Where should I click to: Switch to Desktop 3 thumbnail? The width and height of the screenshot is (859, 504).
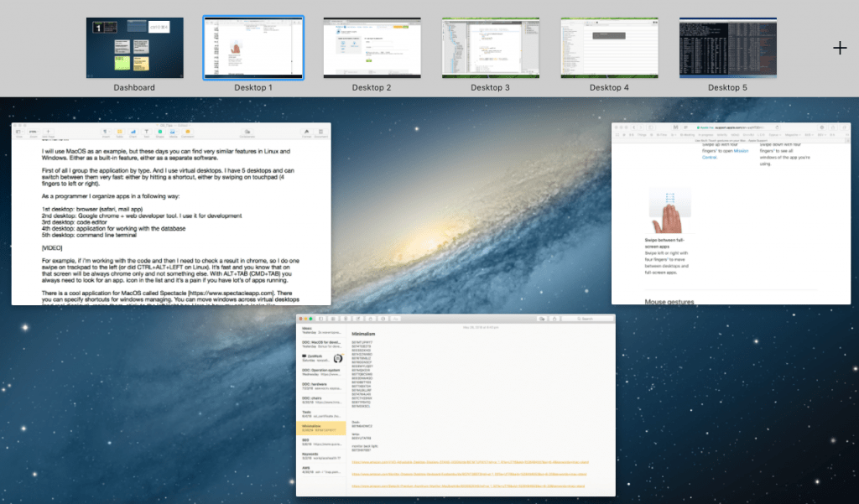pyautogui.click(x=491, y=48)
